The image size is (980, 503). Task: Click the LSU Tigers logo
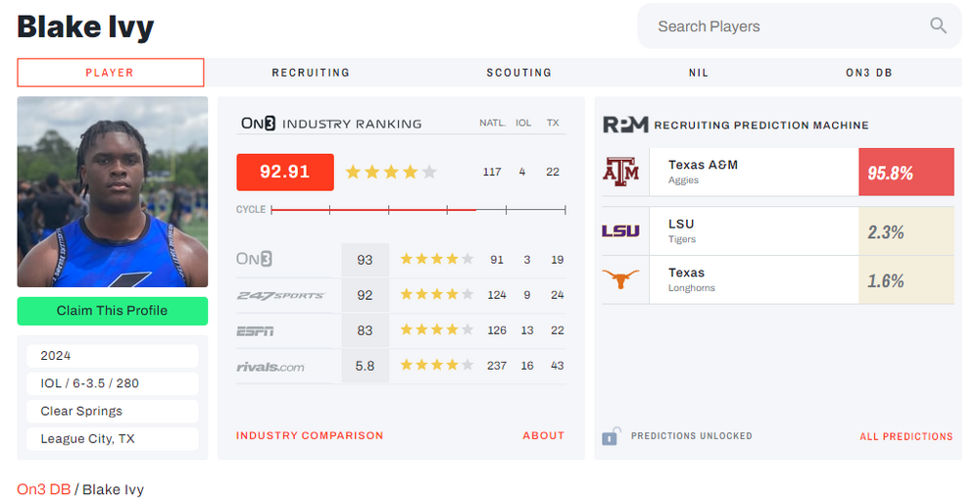[620, 231]
